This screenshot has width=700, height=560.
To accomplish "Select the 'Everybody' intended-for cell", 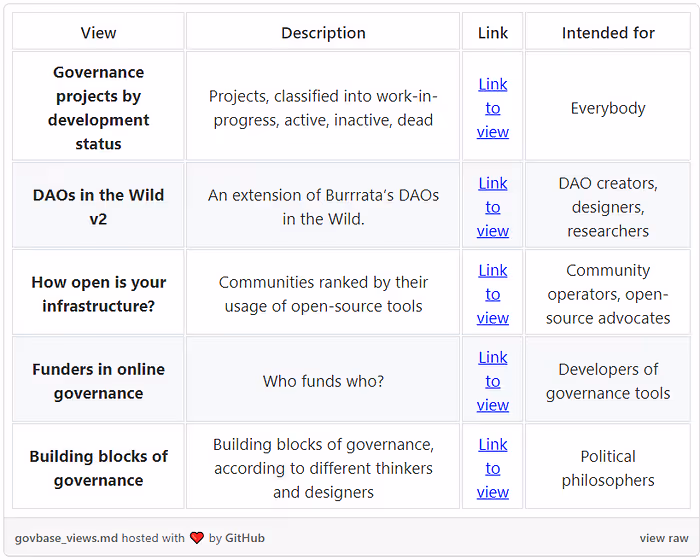I will [x=608, y=108].
